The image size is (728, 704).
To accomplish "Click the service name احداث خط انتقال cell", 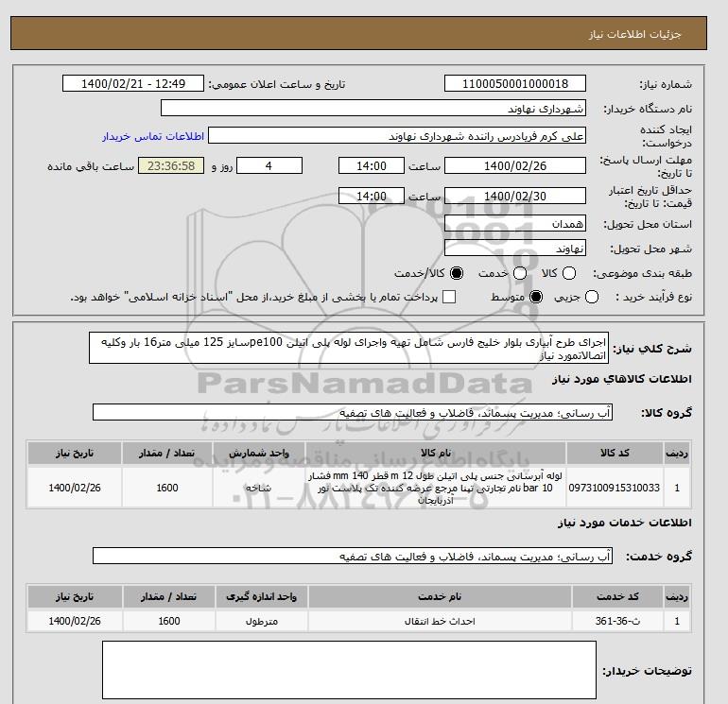I will 440,621.
